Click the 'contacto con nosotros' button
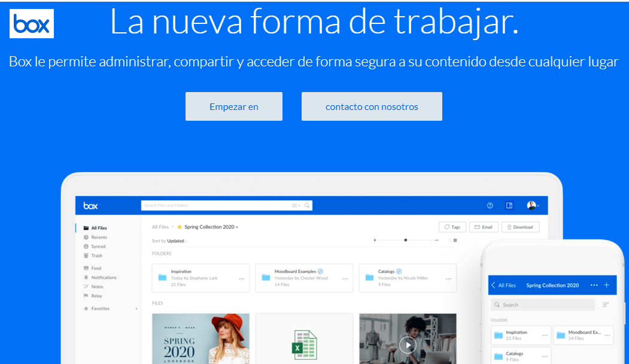This screenshot has width=629, height=364. 372,106
